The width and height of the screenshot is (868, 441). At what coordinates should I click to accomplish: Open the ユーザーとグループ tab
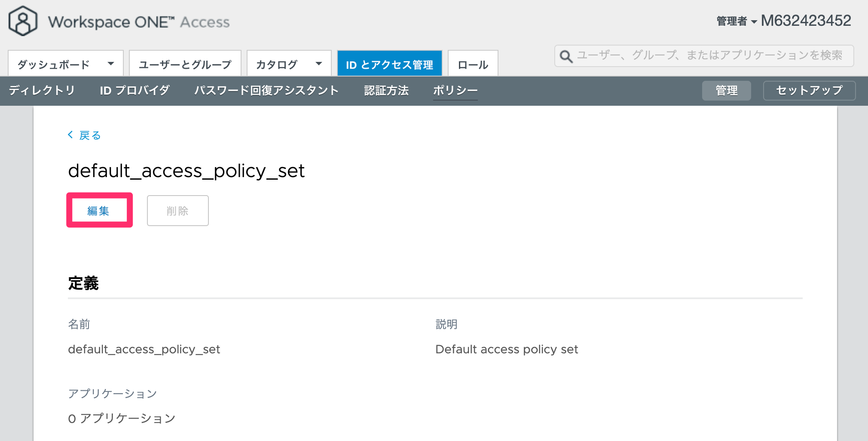185,64
